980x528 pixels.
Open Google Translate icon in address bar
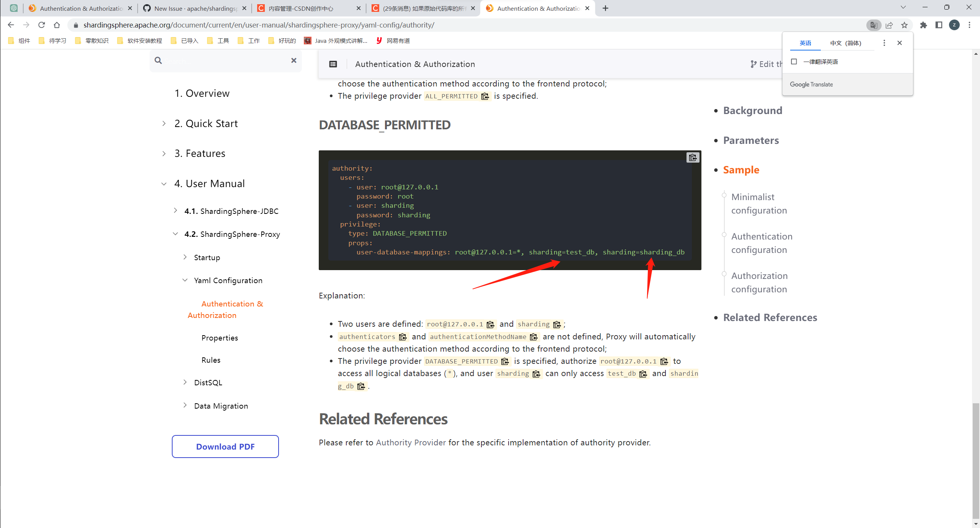click(x=874, y=25)
